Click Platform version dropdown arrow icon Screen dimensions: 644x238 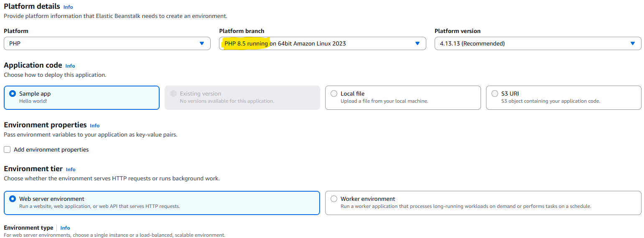pos(633,43)
